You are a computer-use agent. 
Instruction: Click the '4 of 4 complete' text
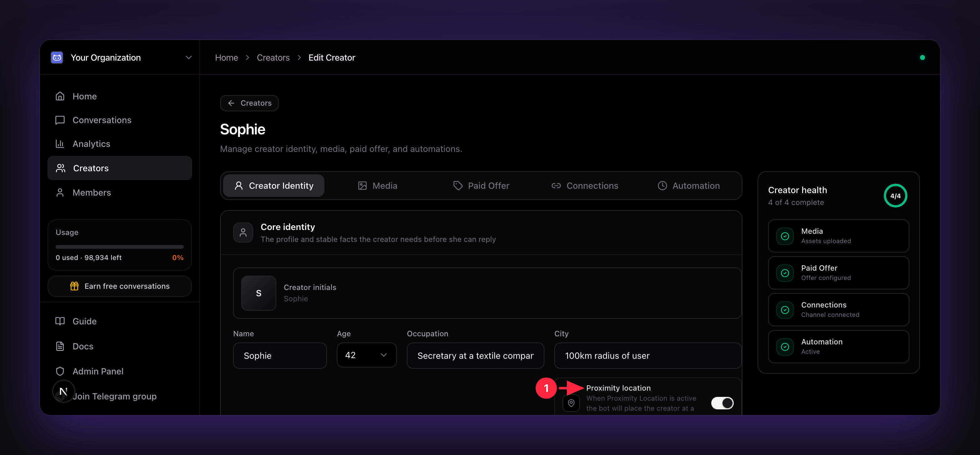[x=796, y=202]
